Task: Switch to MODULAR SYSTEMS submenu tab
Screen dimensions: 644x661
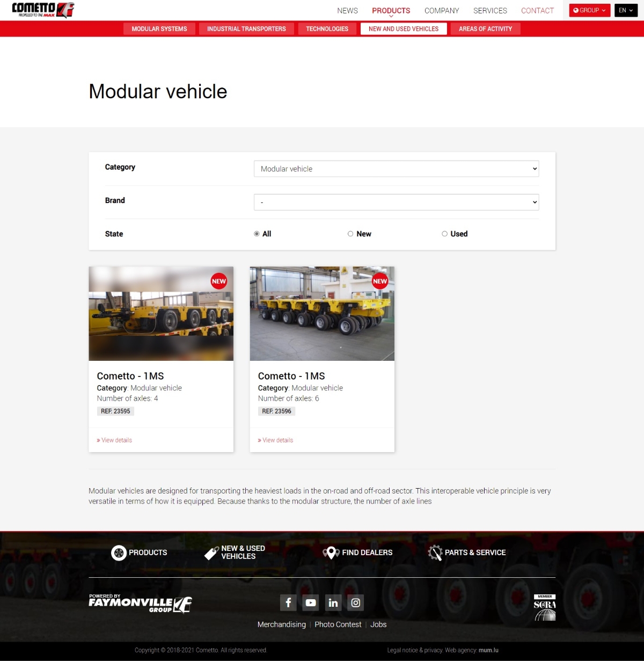Action: [x=159, y=29]
